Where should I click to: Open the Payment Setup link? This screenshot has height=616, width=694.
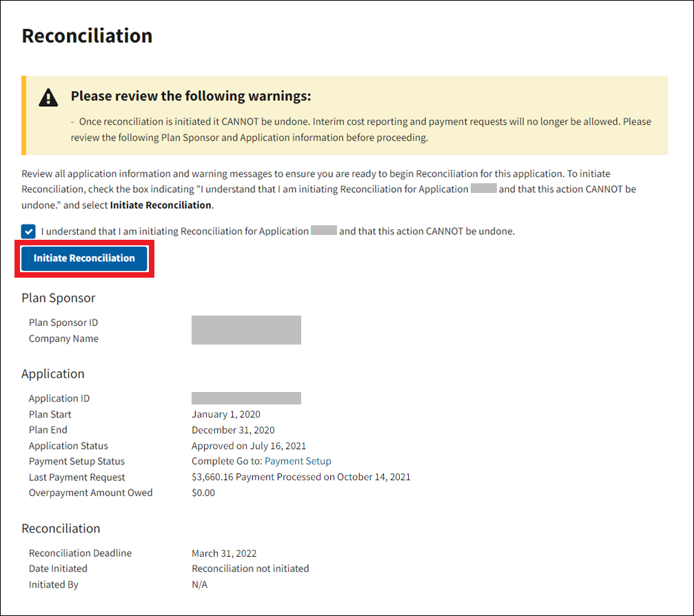click(298, 462)
